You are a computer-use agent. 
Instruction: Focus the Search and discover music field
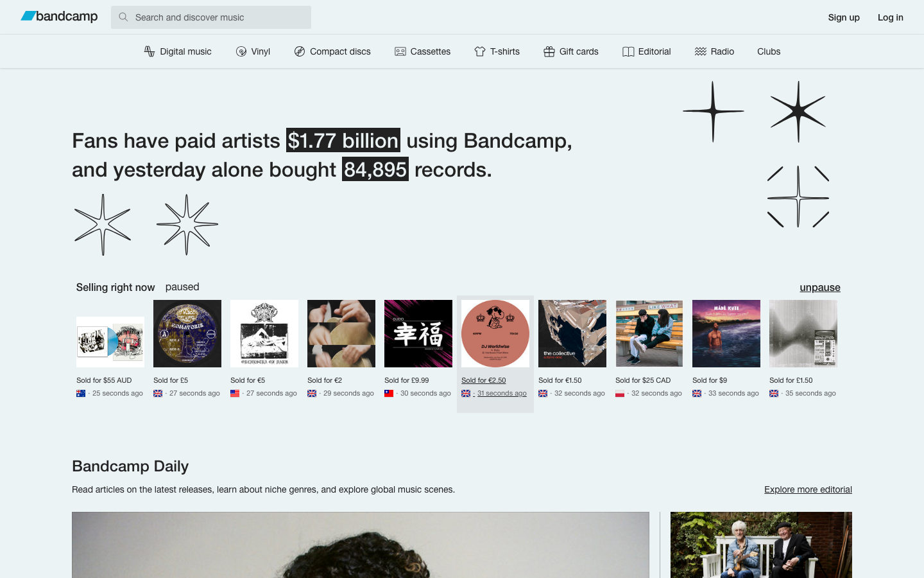coord(210,17)
